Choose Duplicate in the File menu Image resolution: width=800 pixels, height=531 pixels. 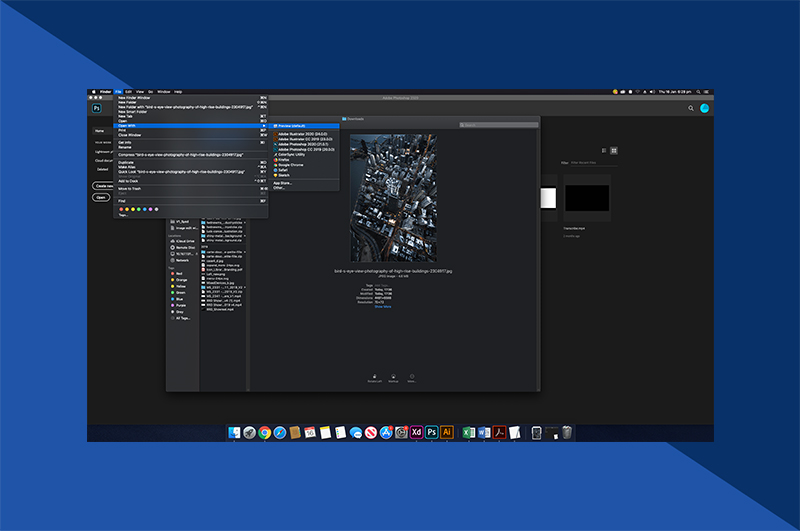point(191,162)
